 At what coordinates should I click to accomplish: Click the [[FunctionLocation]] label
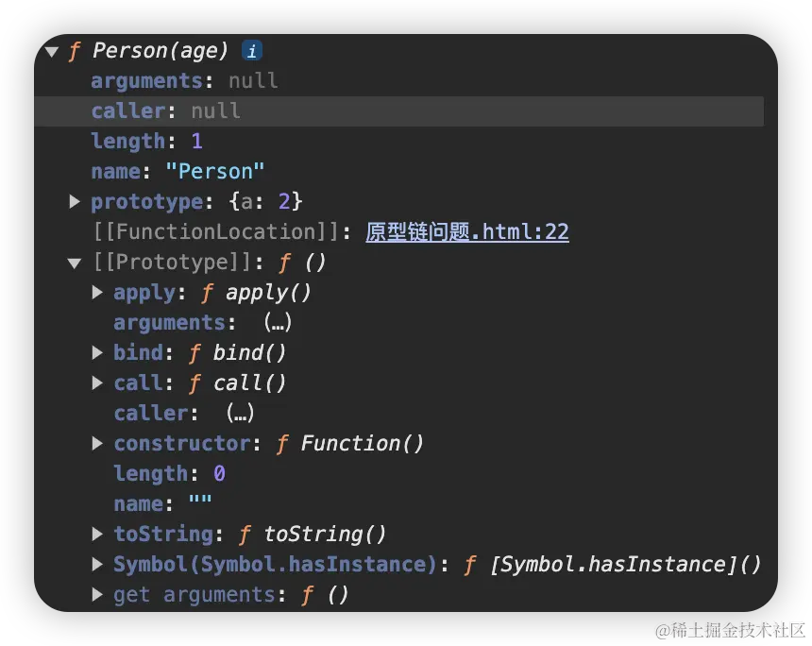(x=216, y=231)
